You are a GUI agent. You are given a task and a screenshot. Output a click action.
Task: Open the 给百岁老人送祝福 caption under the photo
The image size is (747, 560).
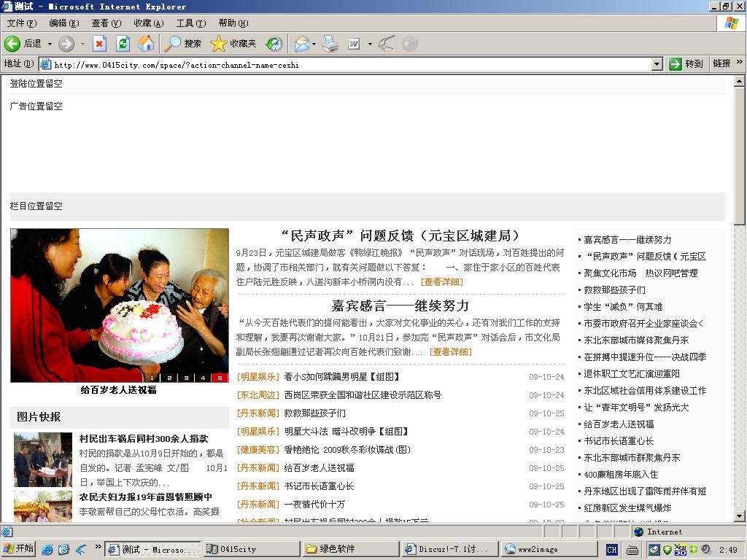pos(119,390)
